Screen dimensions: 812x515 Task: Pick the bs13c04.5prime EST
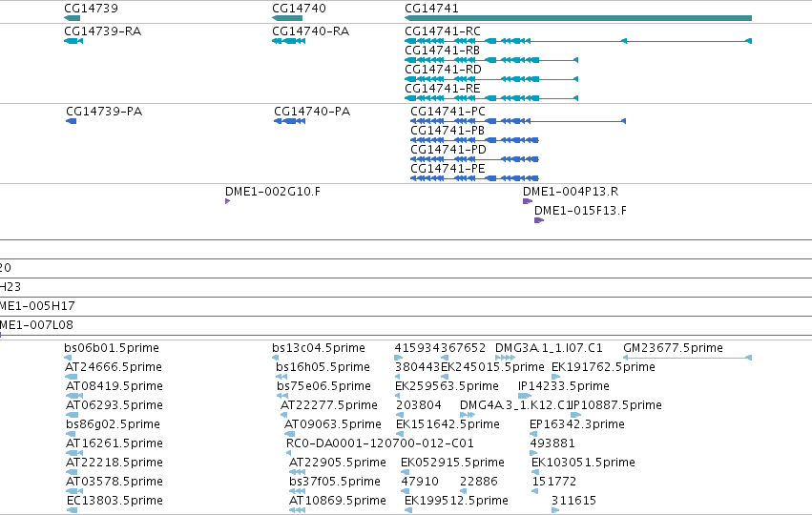[x=319, y=348]
